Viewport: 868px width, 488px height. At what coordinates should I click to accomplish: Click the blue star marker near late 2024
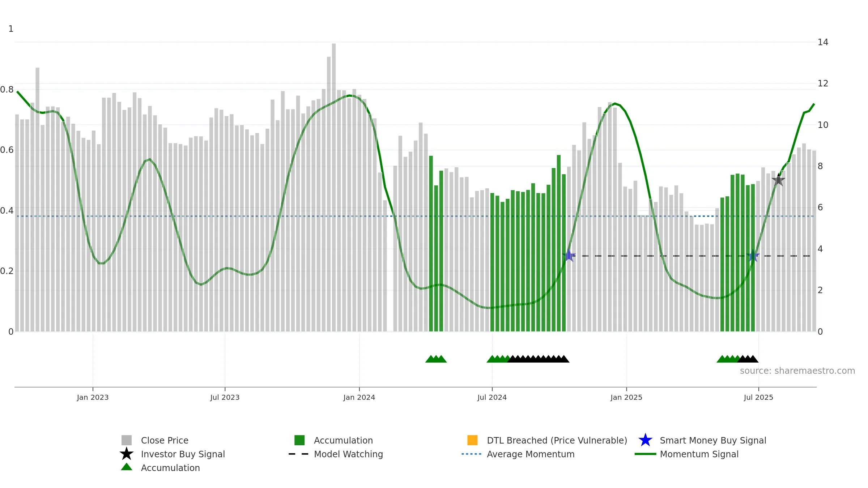click(569, 256)
